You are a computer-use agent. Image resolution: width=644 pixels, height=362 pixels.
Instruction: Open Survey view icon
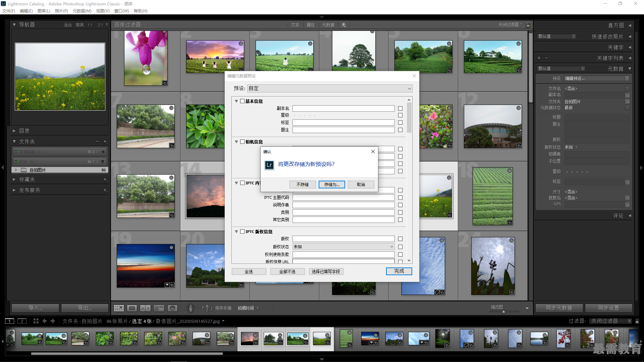point(159,308)
